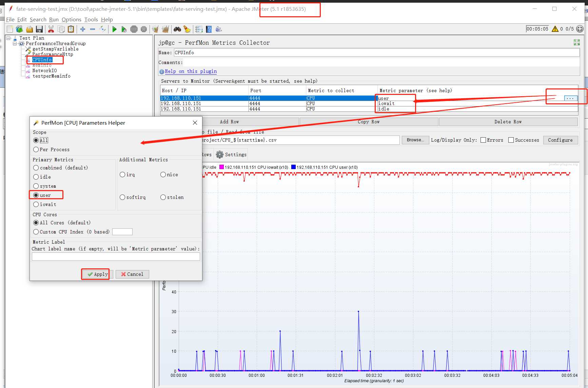Select testperMeminfo in the test tree

tap(51, 76)
